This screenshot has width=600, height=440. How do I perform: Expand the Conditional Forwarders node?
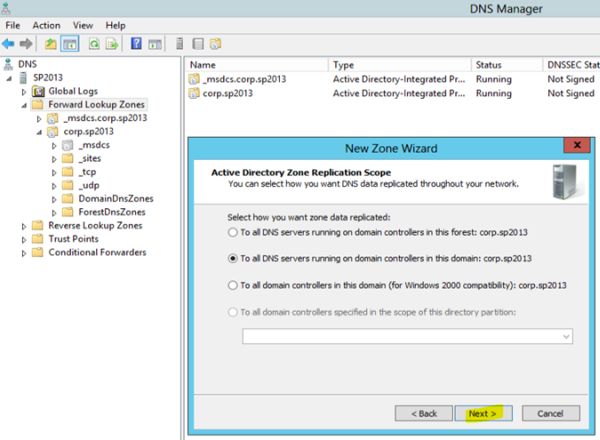coord(24,253)
